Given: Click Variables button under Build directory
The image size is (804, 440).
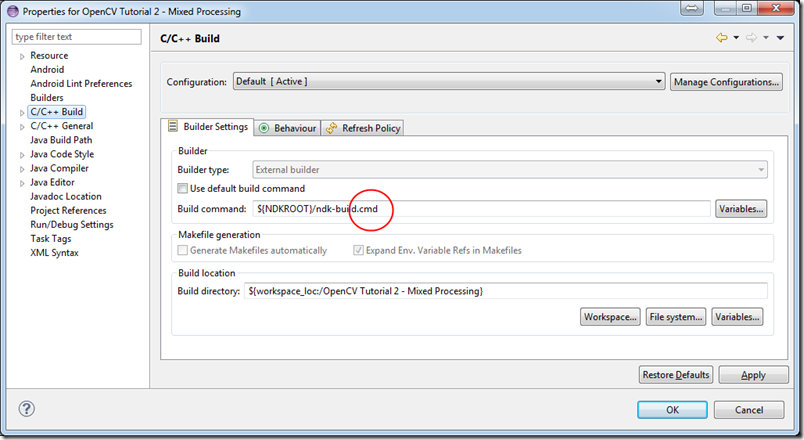Looking at the screenshot, I should click(737, 317).
